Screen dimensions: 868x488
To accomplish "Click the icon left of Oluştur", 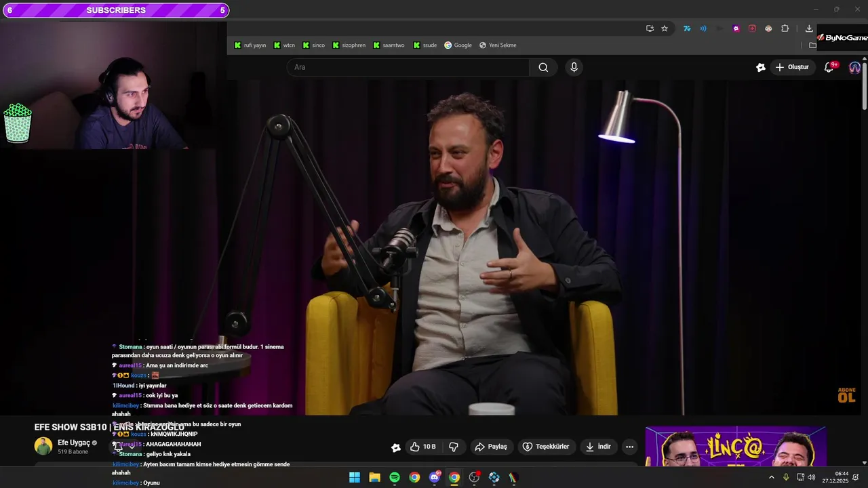I will [761, 67].
